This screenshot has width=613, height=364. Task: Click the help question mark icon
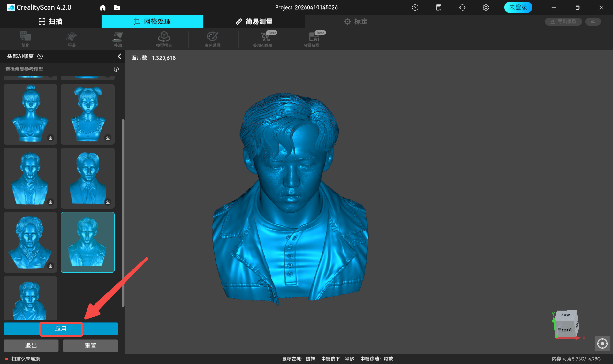[x=415, y=7]
